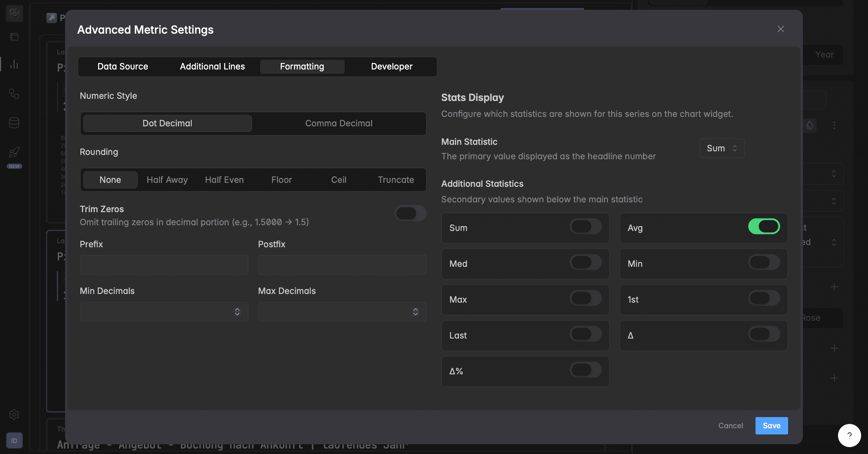Open the database sidebar icon
The image size is (868, 454).
pyautogui.click(x=14, y=123)
